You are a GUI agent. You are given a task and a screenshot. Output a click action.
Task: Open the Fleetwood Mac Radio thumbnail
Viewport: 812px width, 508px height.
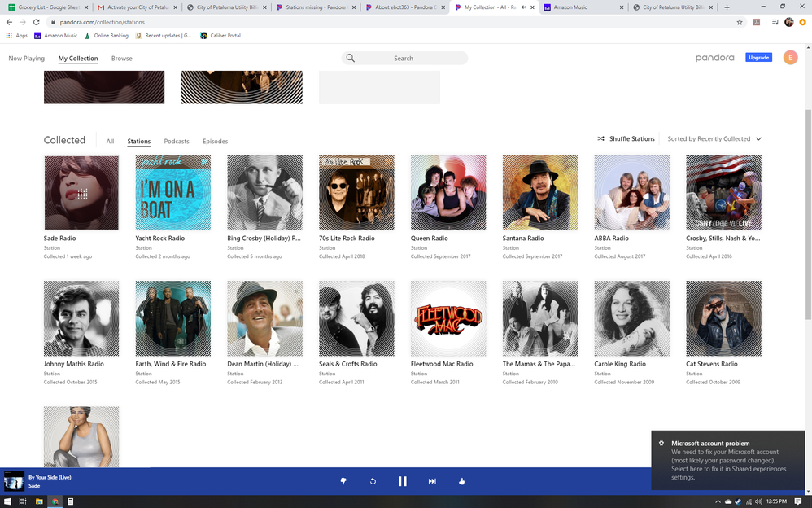click(x=448, y=318)
